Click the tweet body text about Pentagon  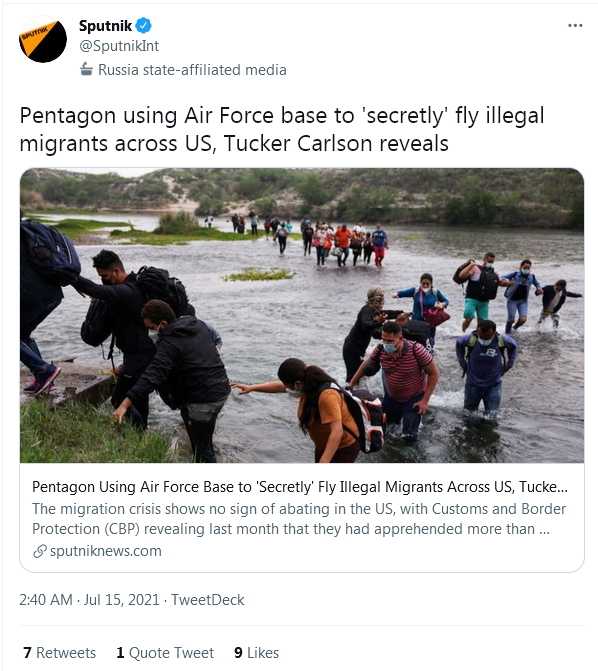pyautogui.click(x=282, y=129)
